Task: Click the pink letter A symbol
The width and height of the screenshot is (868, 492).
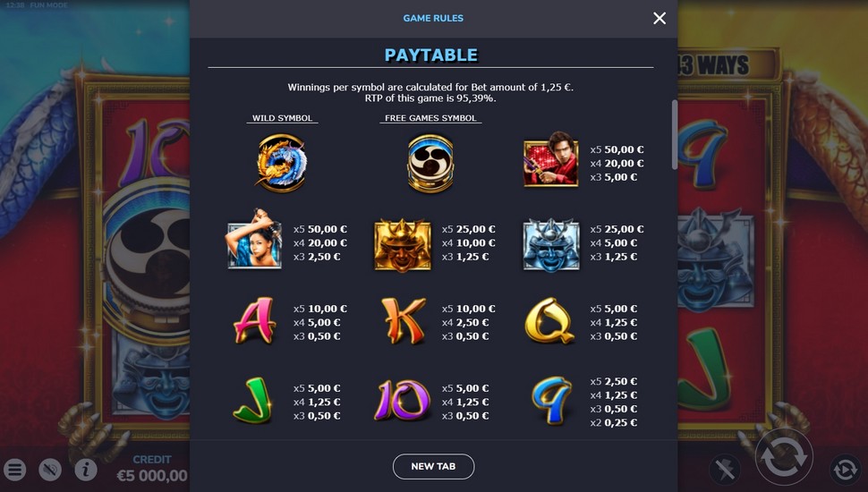Action: pos(254,321)
